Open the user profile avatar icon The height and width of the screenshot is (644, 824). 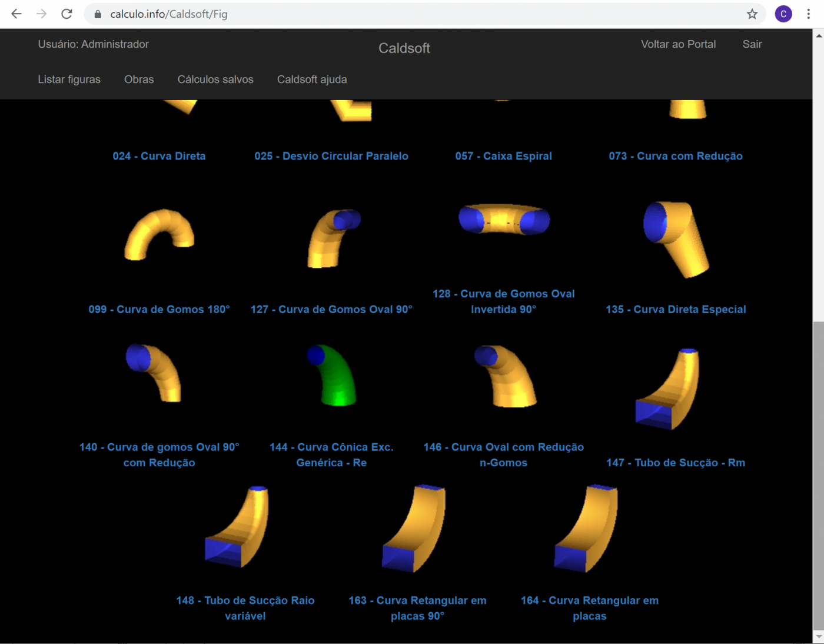point(783,14)
